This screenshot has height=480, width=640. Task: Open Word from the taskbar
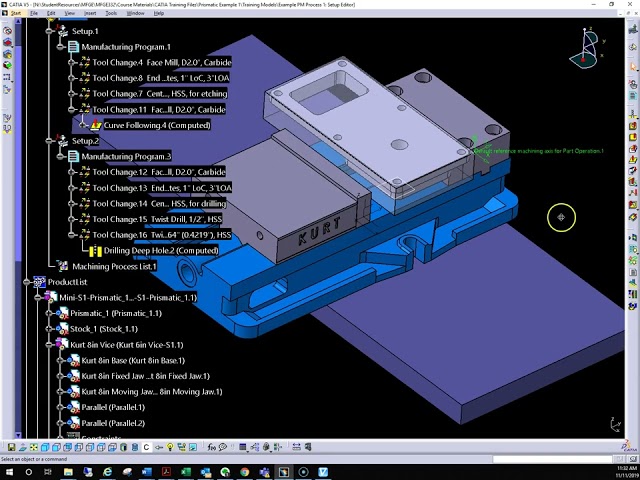click(x=147, y=472)
